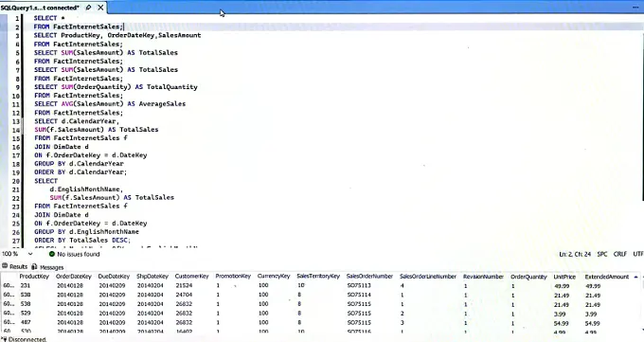Click the ProductKey 231 cell
Viewport: 644px width, 342px height.
click(x=25, y=285)
